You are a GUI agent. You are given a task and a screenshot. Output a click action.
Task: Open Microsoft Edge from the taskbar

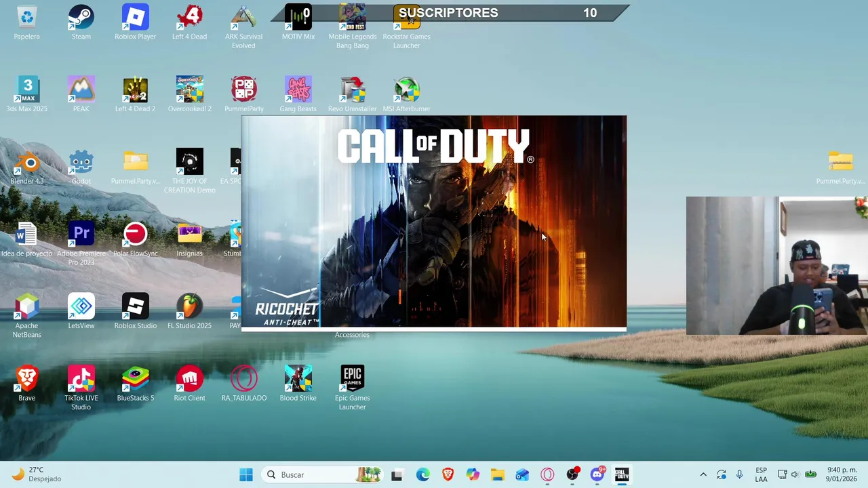(422, 474)
